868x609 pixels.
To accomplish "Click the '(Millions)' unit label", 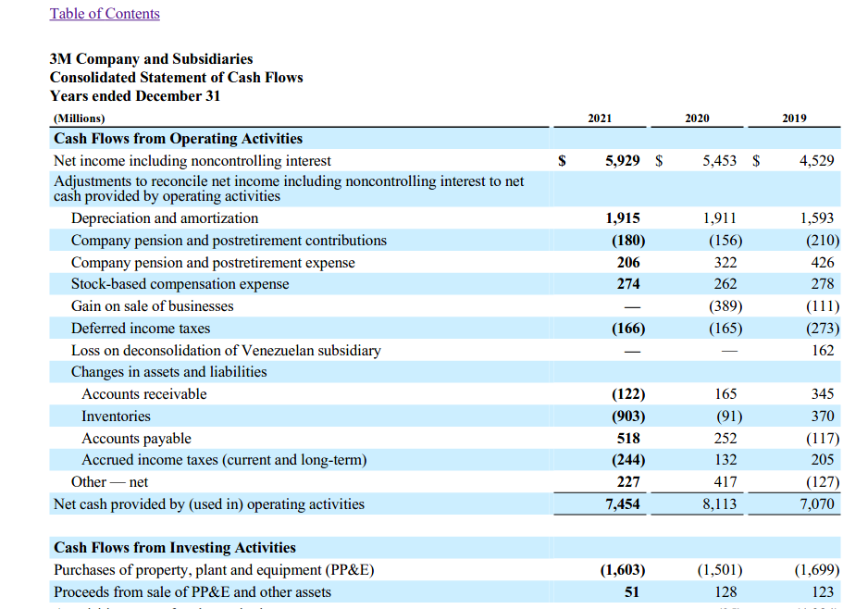I will point(80,118).
